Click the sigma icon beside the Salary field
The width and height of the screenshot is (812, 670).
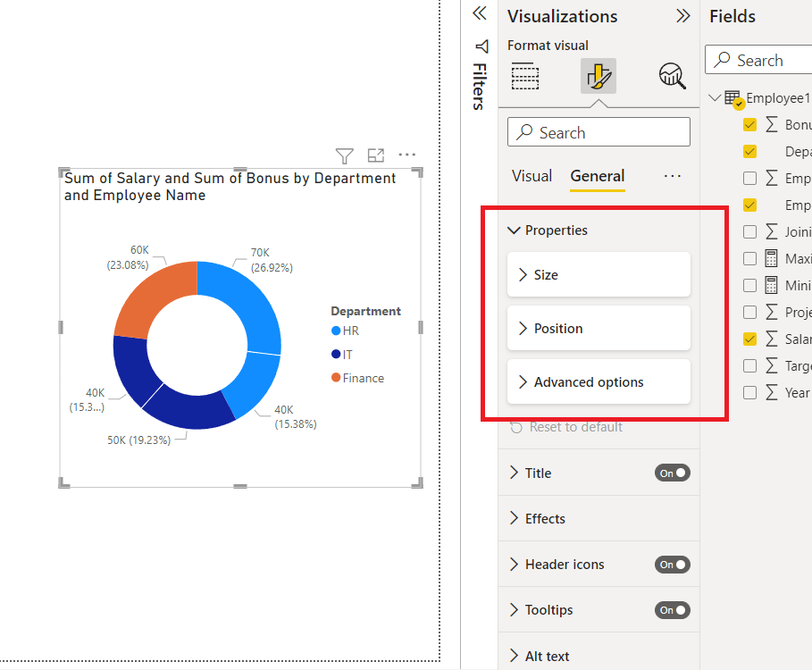coord(772,339)
